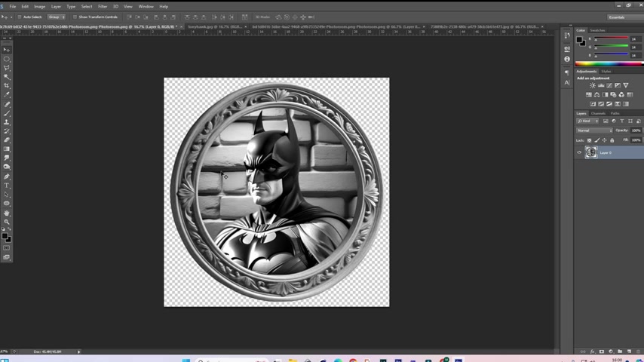644x362 pixels.
Task: Click the foreground color in toolbox
Action: click(x=5, y=236)
